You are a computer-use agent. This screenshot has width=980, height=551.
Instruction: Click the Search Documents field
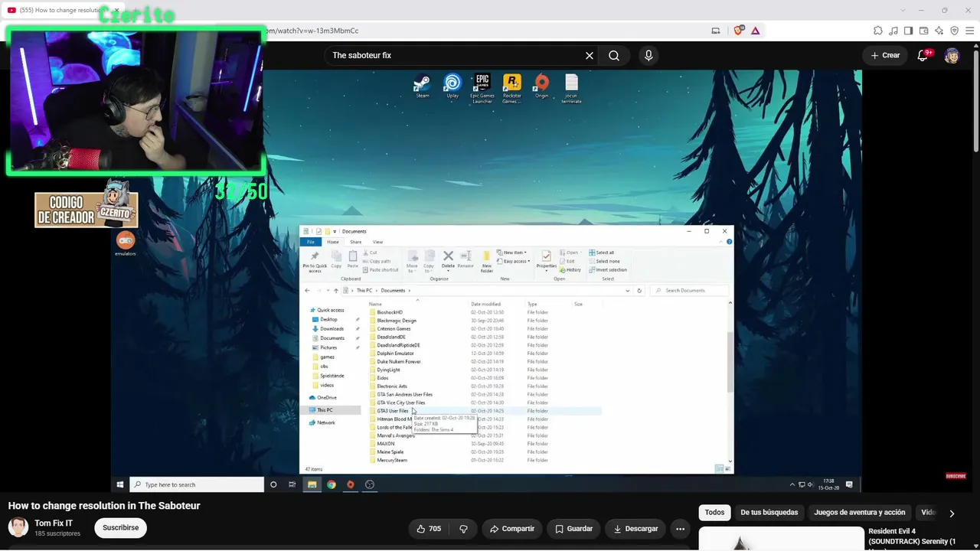tap(688, 291)
